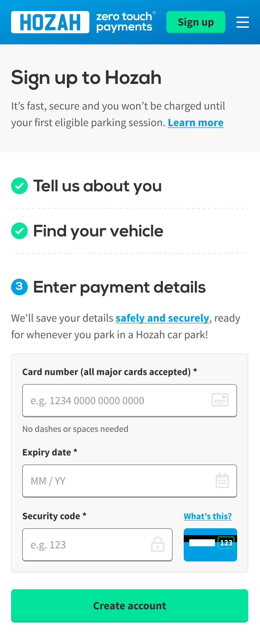This screenshot has width=260, height=644.
Task: Click the green checkmark beside Find your vehicle
Action: [x=19, y=231]
